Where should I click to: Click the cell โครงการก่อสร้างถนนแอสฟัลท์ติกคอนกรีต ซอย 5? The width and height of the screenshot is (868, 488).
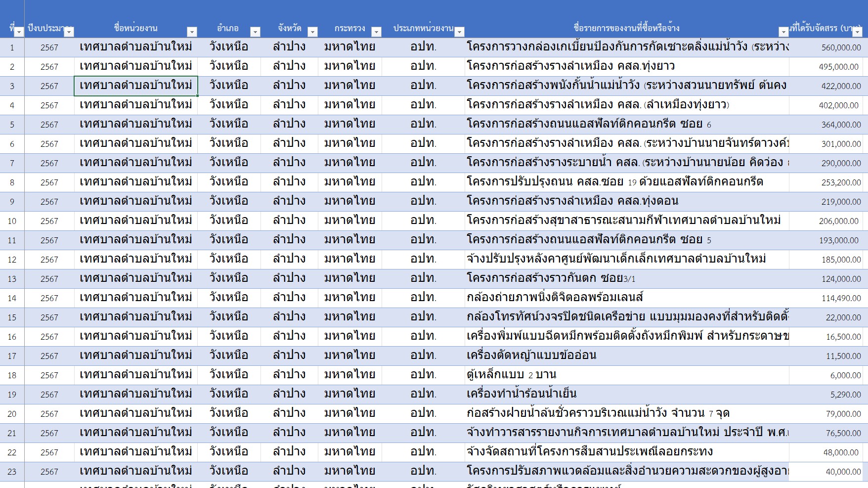pyautogui.click(x=627, y=240)
